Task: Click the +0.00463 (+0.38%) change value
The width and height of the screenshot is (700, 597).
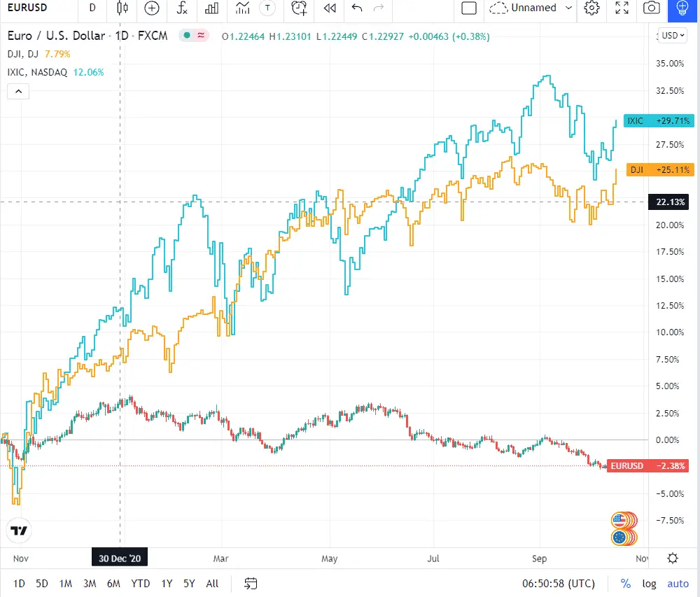Action: point(449,36)
